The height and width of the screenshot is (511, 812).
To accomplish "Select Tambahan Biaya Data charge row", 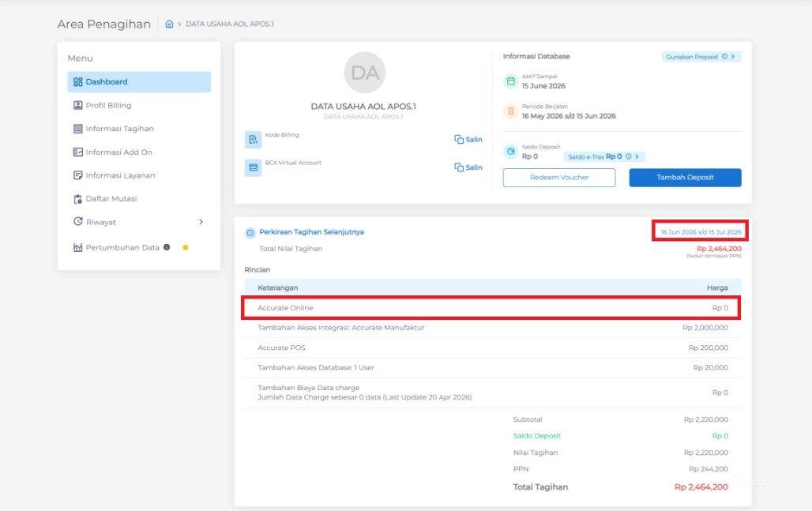I will (x=492, y=393).
